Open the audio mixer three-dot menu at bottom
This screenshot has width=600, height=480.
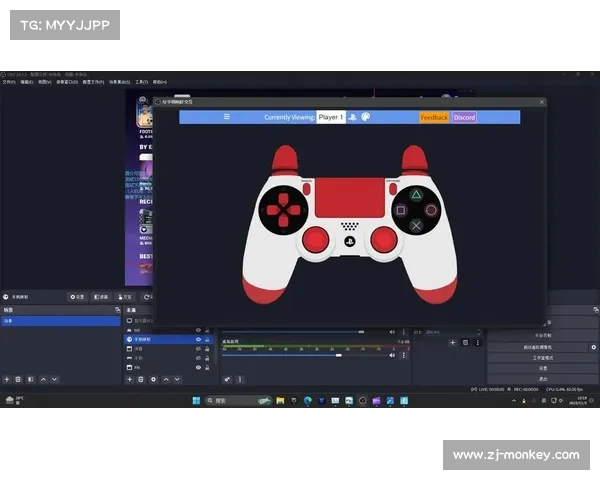[240, 379]
